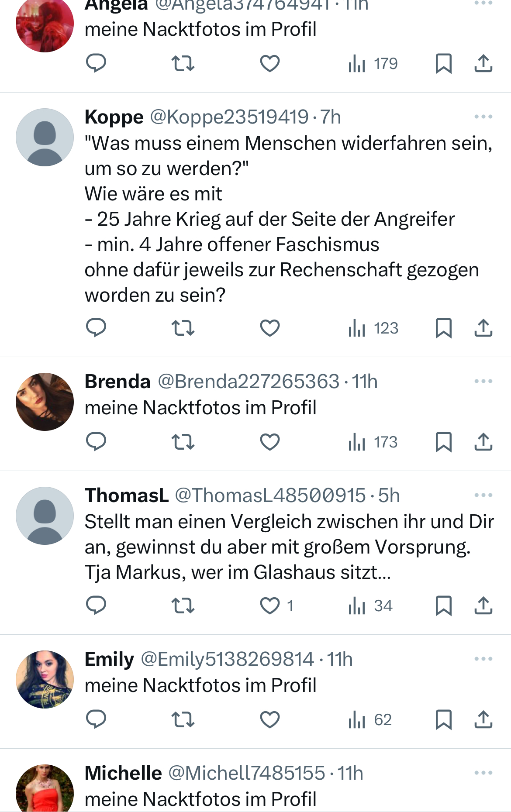Bookmark Brenda's tweet
This screenshot has width=511, height=812.
[x=443, y=442]
